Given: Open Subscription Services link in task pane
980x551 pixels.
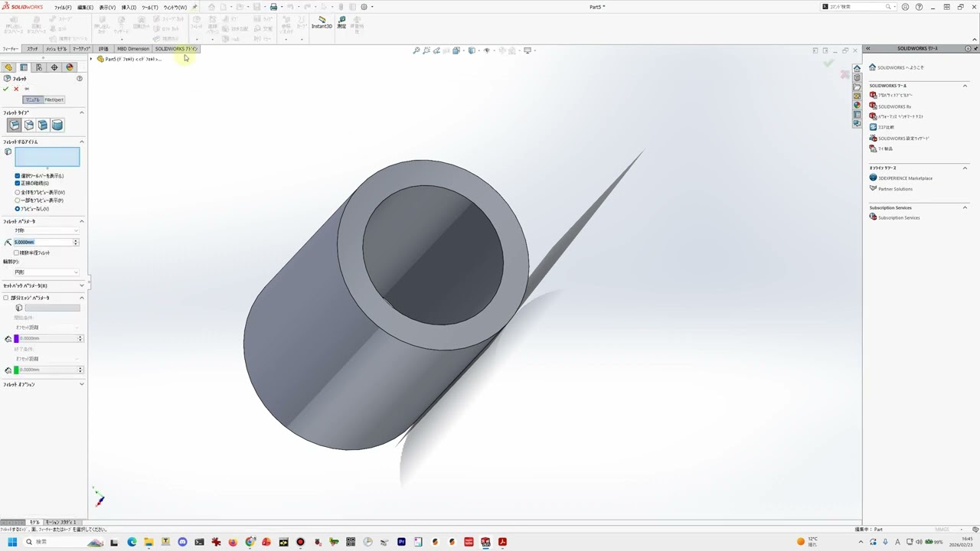Looking at the screenshot, I should (899, 217).
